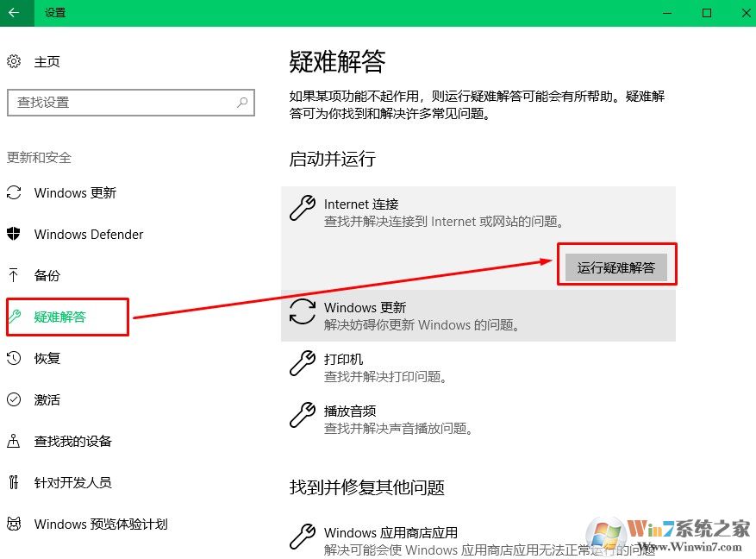Viewport: 756px width, 559px height.
Task: Open Windows 预览体验计划 section
Action: click(101, 524)
